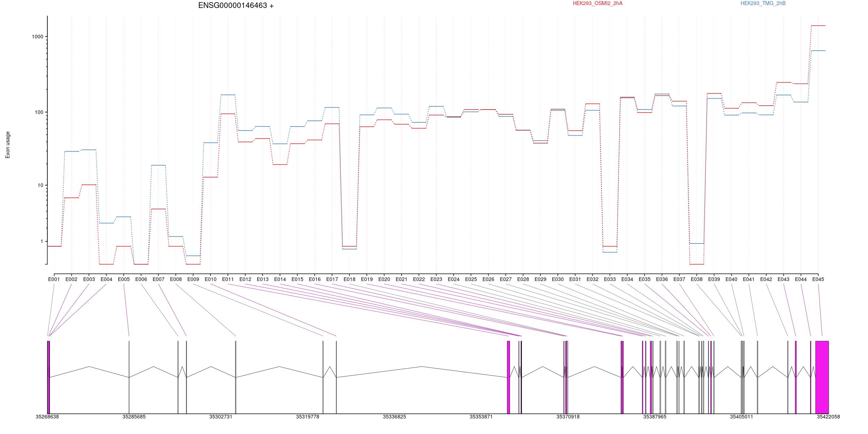
Task: Click exon label E041
Action: tap(749, 279)
